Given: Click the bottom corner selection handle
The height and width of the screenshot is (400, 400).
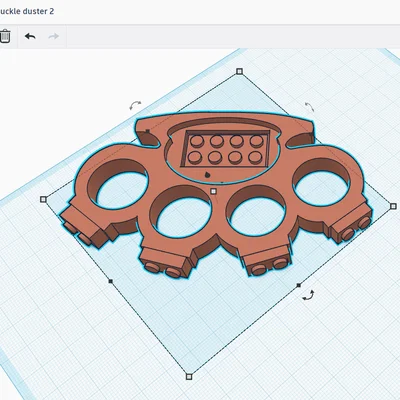Looking at the screenshot, I should pyautogui.click(x=189, y=377).
